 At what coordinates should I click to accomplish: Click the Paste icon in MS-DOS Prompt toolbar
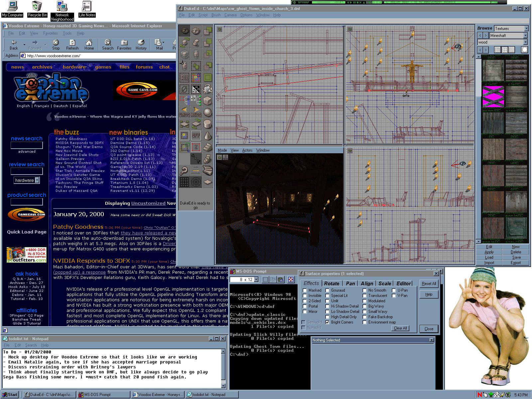tap(280, 280)
